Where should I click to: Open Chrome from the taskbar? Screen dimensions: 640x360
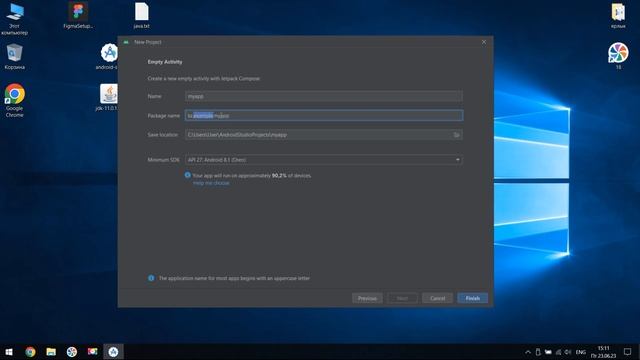coord(30,352)
